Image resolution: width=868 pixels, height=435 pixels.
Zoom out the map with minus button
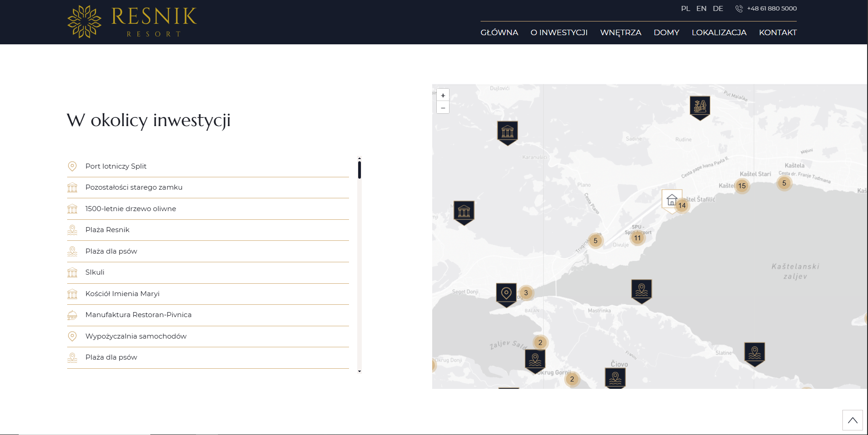tap(443, 107)
